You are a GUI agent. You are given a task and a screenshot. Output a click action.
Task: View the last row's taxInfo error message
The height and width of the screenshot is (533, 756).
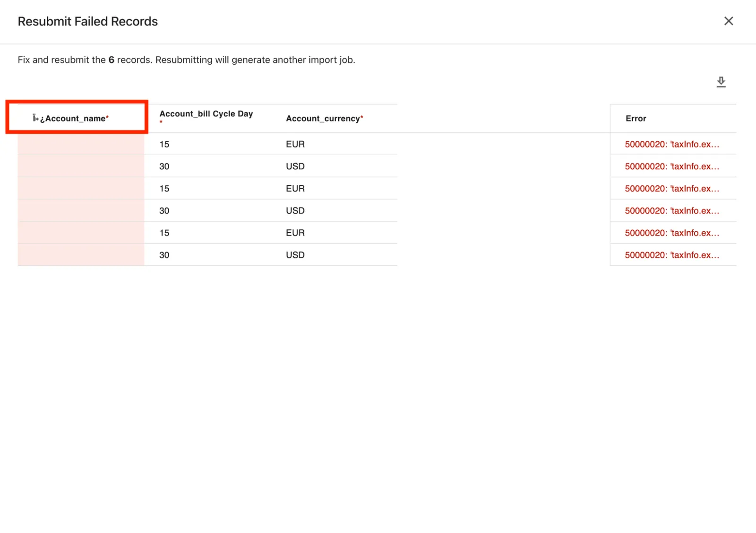(x=672, y=255)
